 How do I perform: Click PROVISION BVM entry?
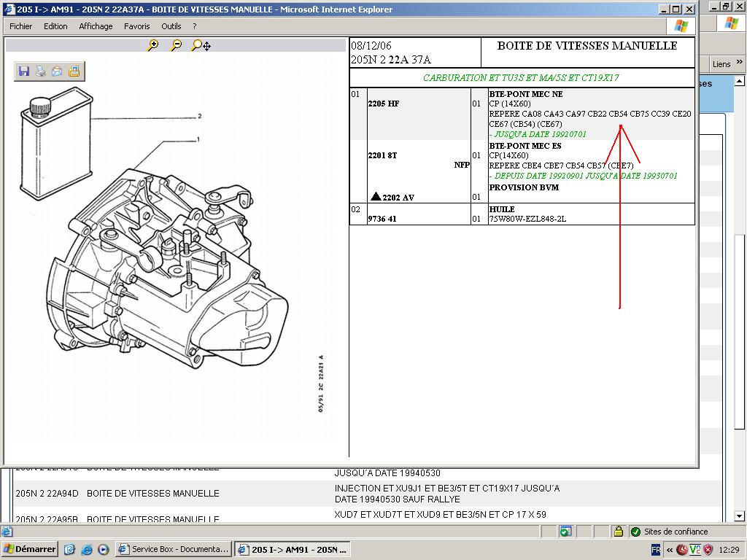tap(524, 187)
